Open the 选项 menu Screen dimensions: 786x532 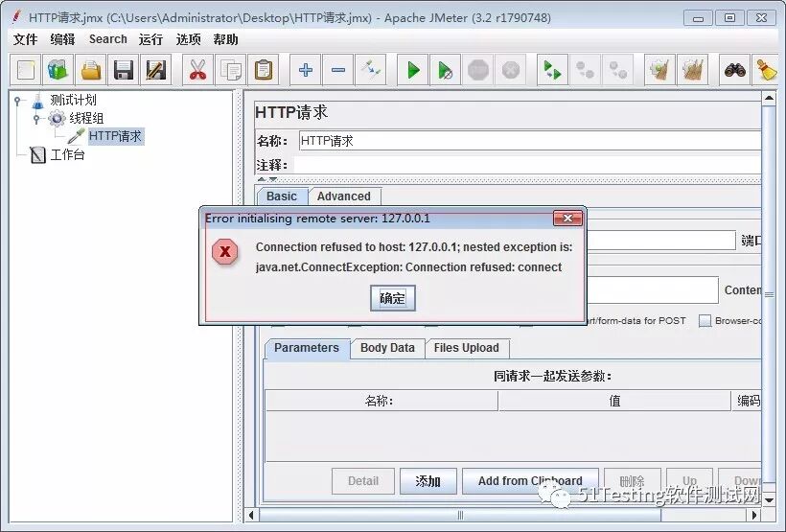click(x=189, y=39)
